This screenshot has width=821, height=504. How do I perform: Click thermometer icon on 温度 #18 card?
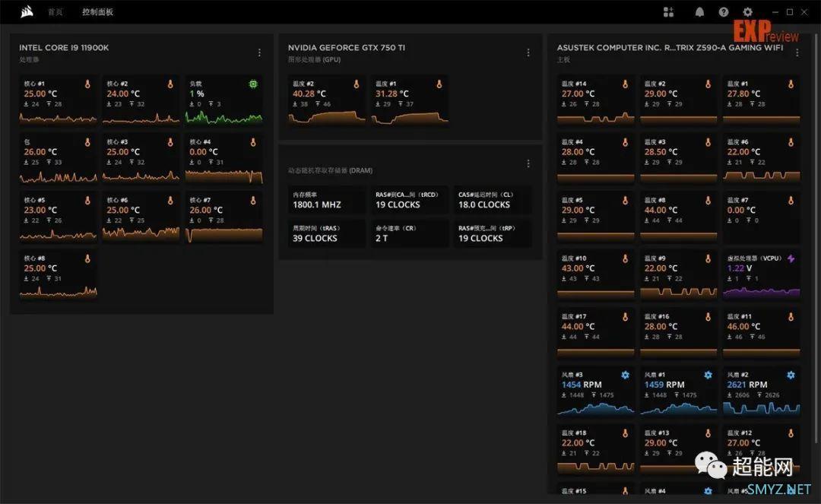(x=625, y=433)
